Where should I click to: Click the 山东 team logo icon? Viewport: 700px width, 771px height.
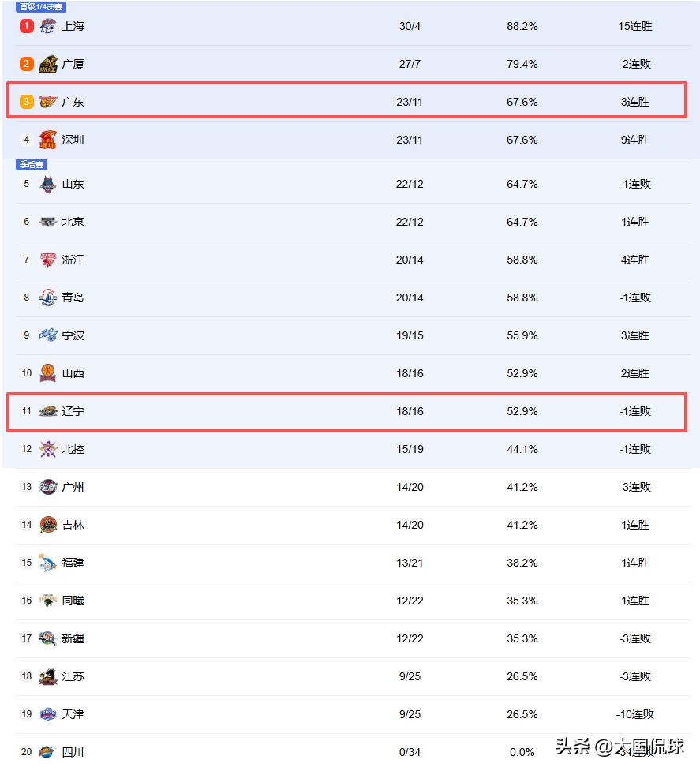(x=47, y=184)
